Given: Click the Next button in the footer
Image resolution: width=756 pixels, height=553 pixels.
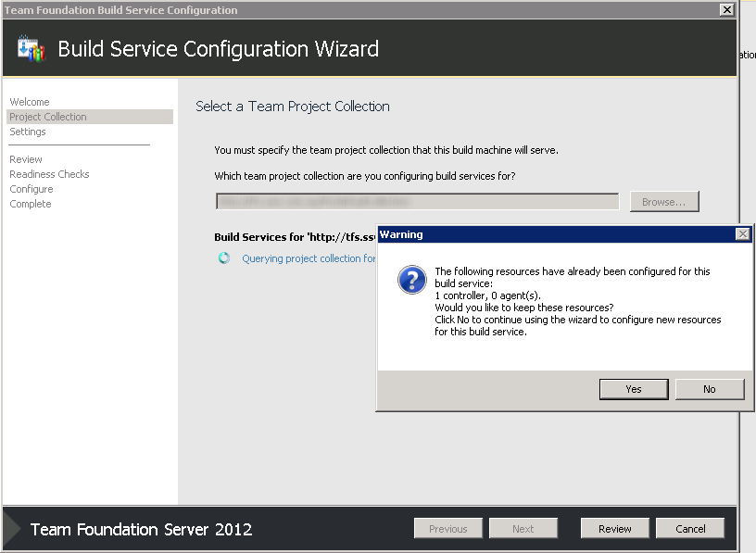Looking at the screenshot, I should (x=523, y=529).
